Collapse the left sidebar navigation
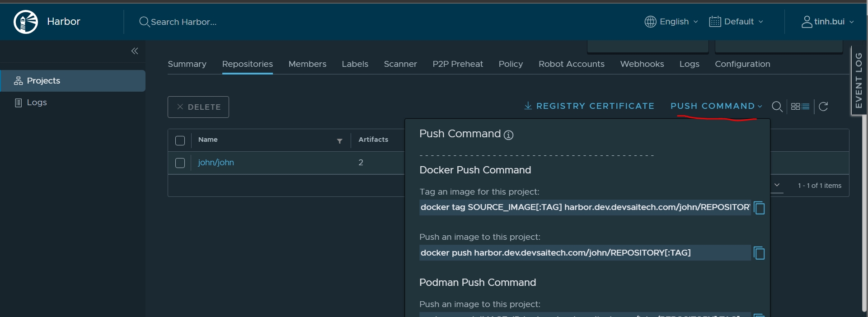 pos(135,51)
